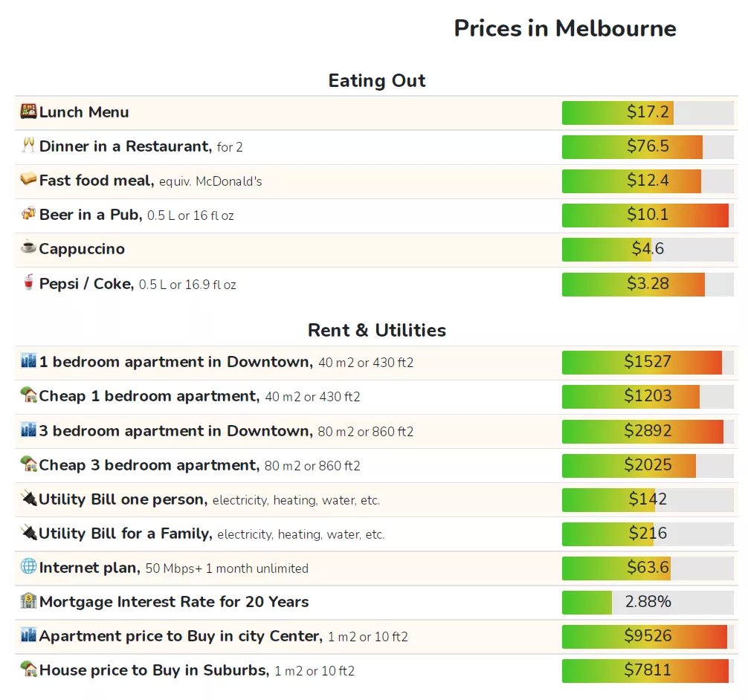Click the champagne glasses icon for Dinner

(x=28, y=145)
